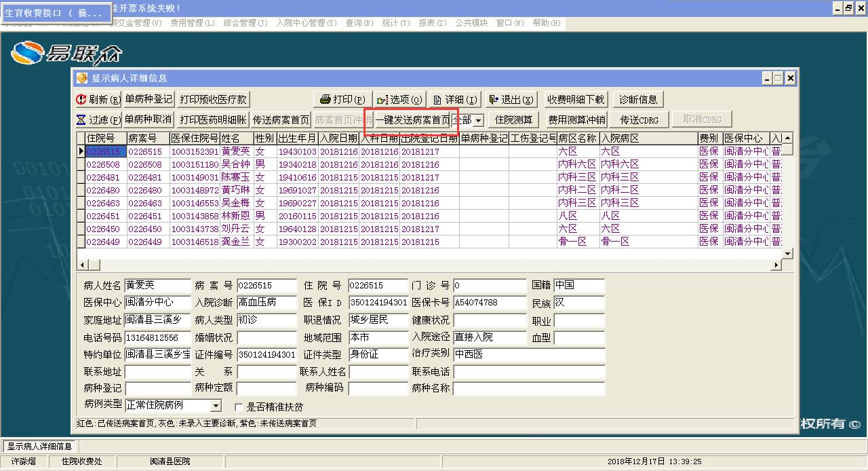Click the 传送CDRG button

point(639,120)
